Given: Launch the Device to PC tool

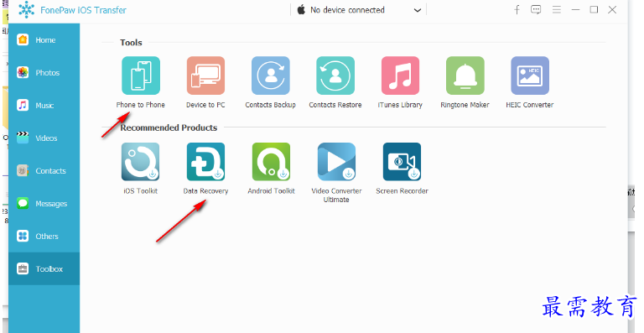Looking at the screenshot, I should [x=205, y=75].
